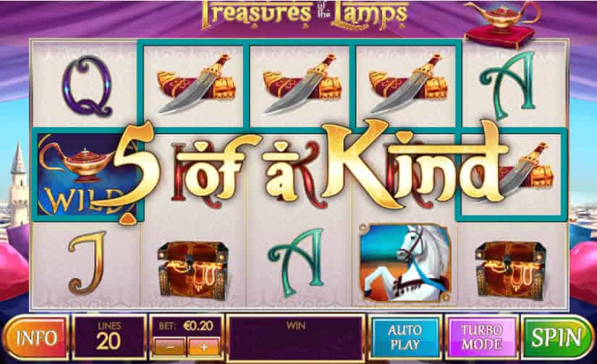Decrease the bet with minus button
597x364 pixels.
[170, 347]
